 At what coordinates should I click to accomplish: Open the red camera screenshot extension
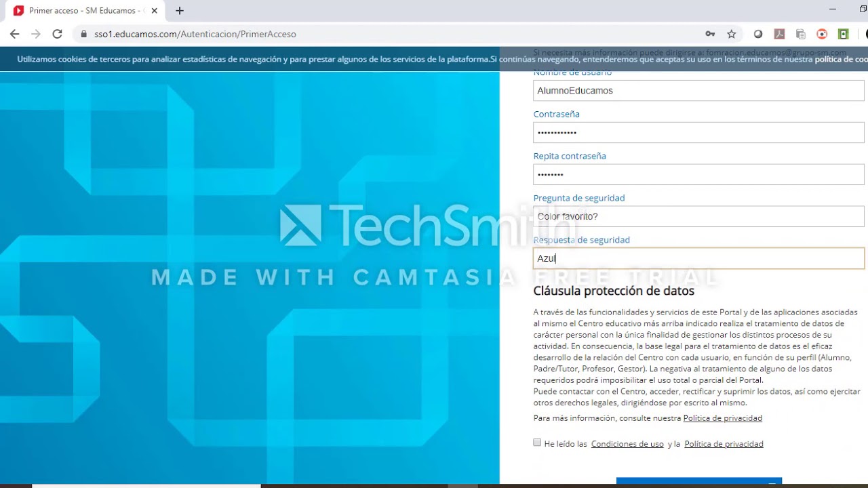(x=822, y=34)
